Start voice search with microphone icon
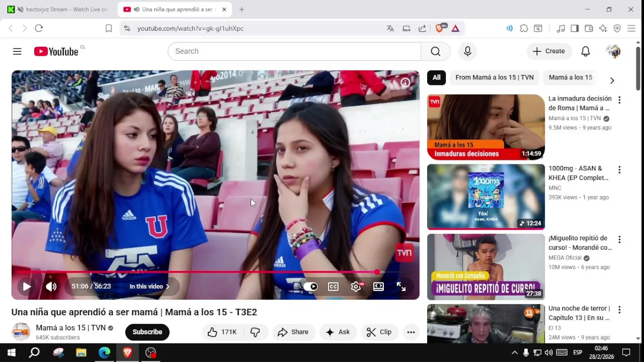Viewport: 644px width, 362px height. tap(467, 51)
